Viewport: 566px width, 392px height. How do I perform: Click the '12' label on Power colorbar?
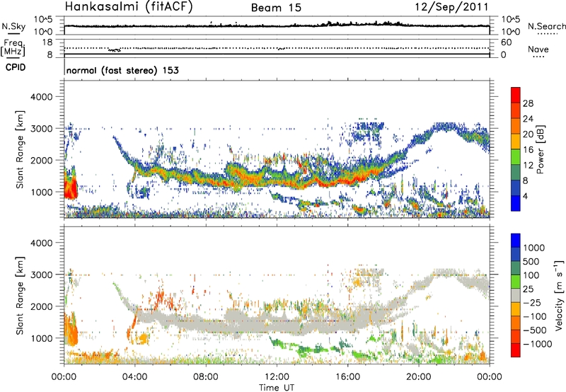pos(528,166)
